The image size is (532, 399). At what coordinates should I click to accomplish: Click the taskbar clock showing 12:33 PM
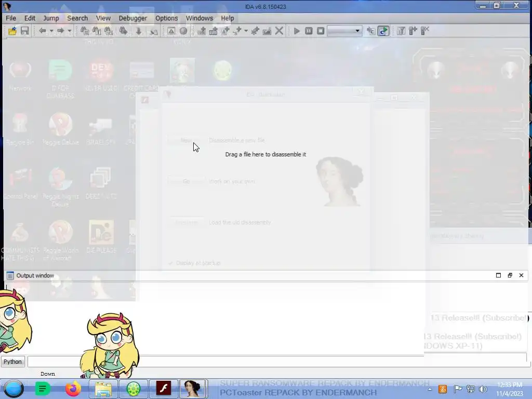pyautogui.click(x=510, y=389)
